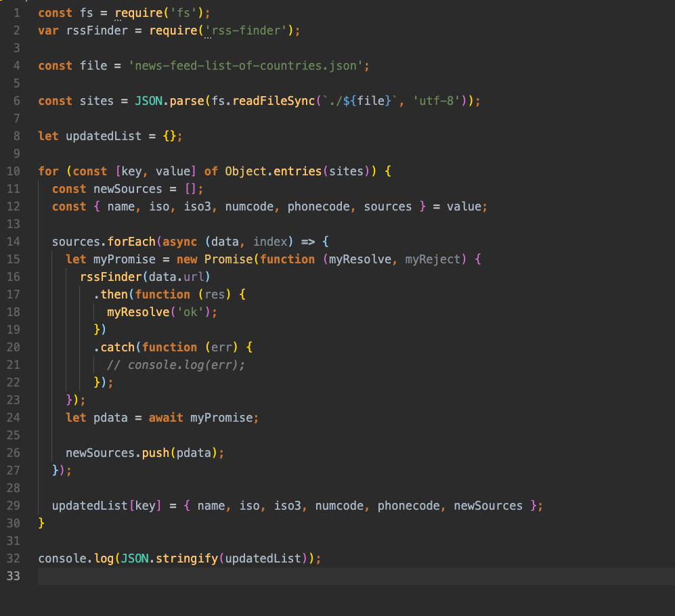Screen dimensions: 675x616
Task: Click the 'utf-8' string on line 6
Action: [437, 101]
